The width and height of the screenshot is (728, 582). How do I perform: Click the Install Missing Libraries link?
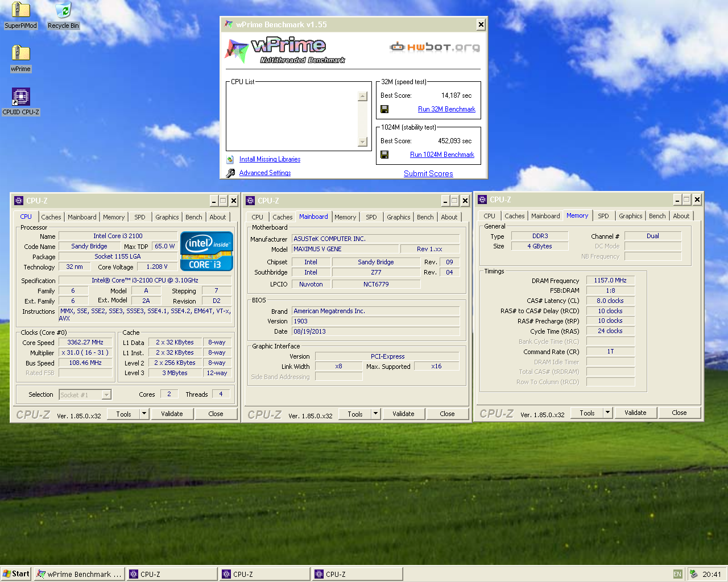point(270,159)
